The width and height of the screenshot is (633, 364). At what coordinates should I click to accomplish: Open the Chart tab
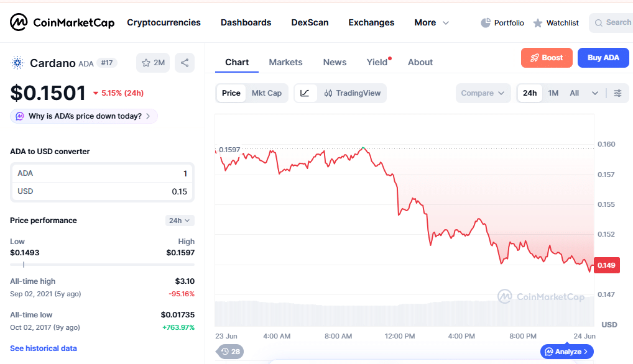(237, 62)
